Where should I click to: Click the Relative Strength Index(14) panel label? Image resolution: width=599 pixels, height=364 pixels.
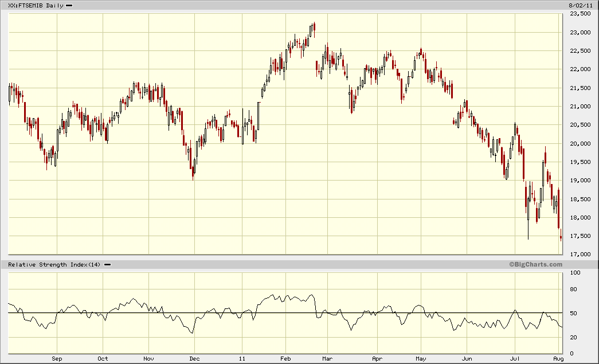click(x=54, y=265)
